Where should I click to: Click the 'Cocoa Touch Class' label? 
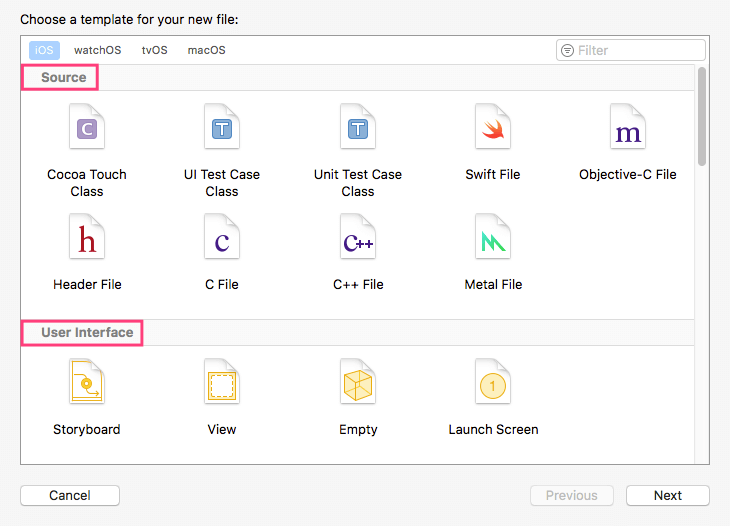tap(87, 183)
